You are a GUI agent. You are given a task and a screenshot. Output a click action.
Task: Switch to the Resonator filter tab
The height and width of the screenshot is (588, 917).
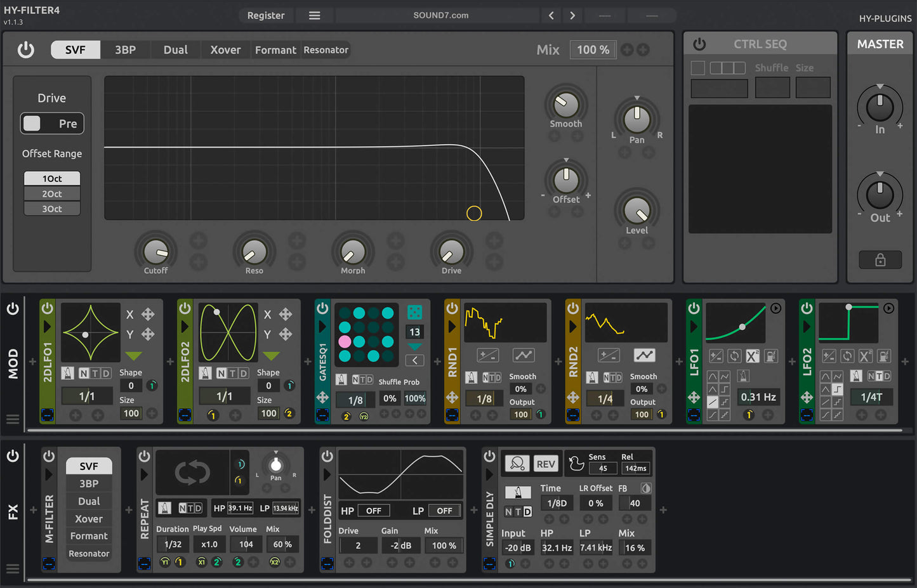tap(326, 49)
